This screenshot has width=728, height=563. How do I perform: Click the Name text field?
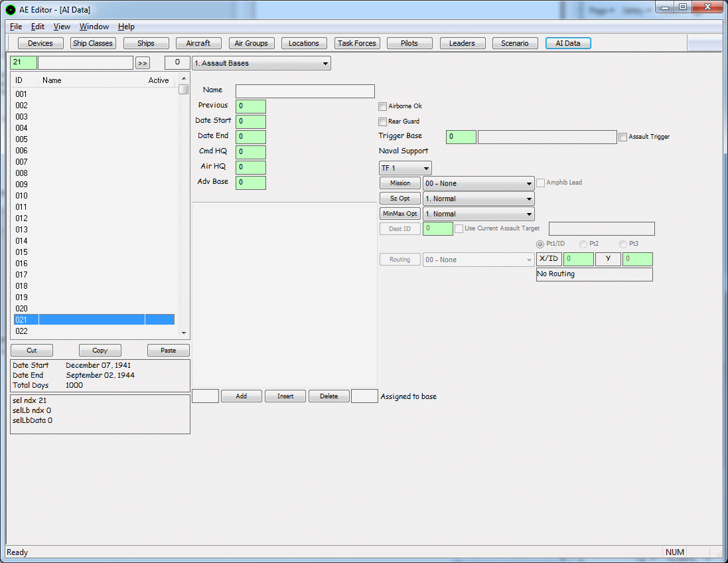[x=305, y=91]
